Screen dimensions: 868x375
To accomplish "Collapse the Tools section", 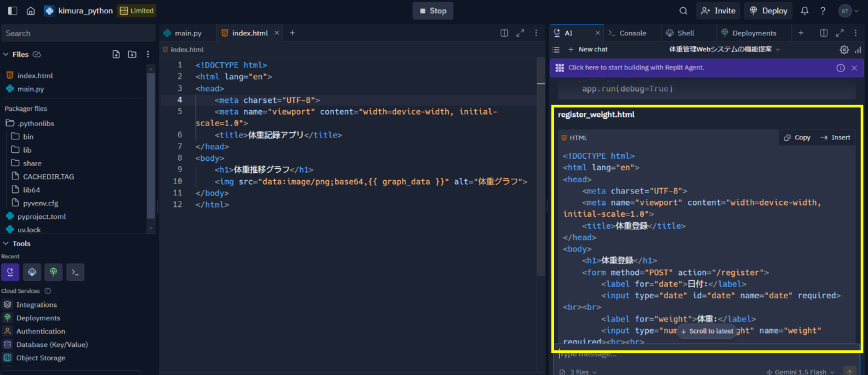I will [6, 244].
